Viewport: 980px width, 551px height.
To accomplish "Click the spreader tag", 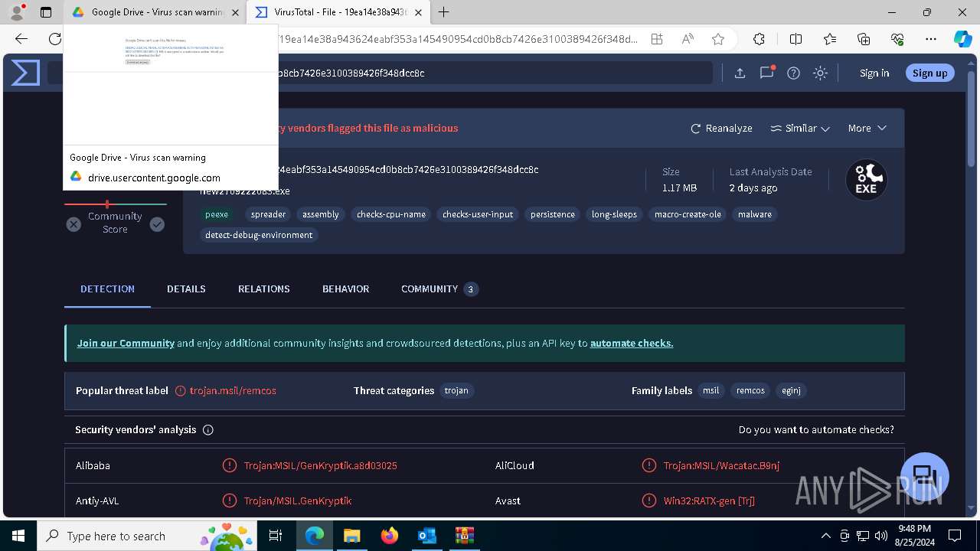I will (x=268, y=214).
